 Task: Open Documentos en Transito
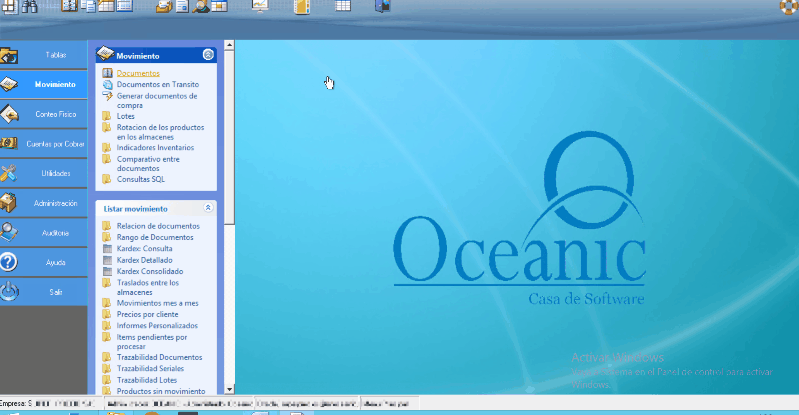pos(157,84)
